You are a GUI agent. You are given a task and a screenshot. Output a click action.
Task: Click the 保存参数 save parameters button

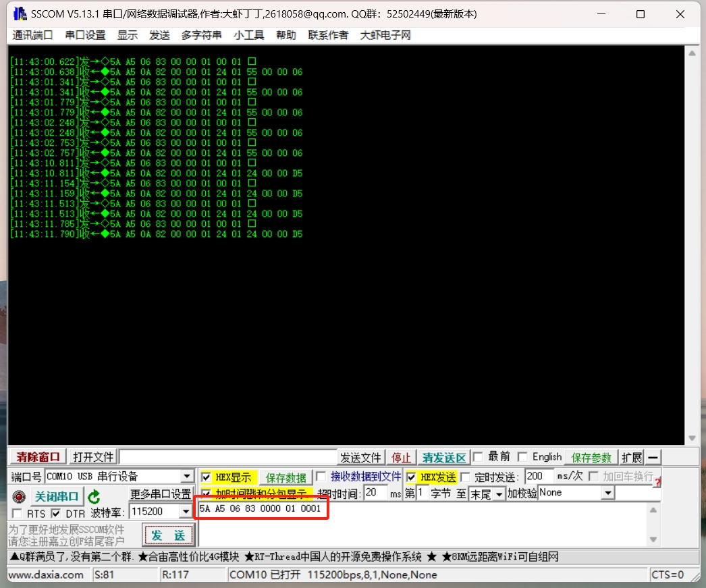click(591, 458)
